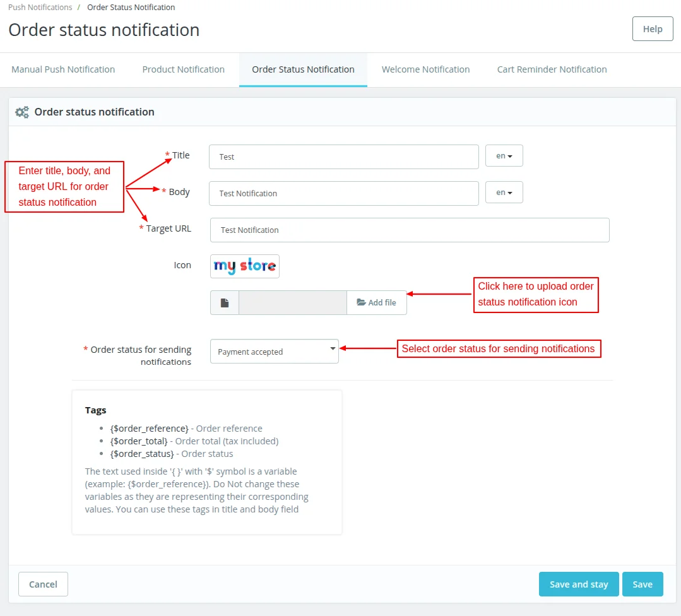Click the Target URL input field
Viewport: 681px width, 616px height.
coord(409,230)
